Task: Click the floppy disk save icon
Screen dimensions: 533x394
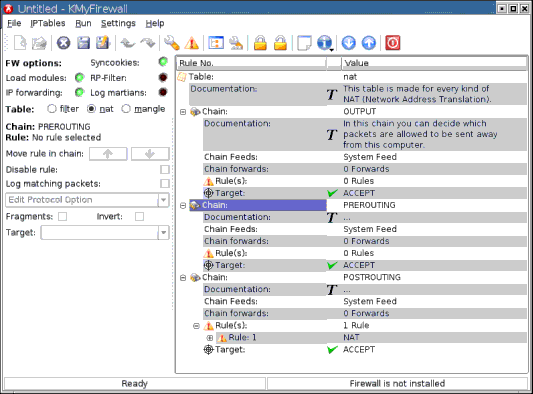Action: coord(84,43)
